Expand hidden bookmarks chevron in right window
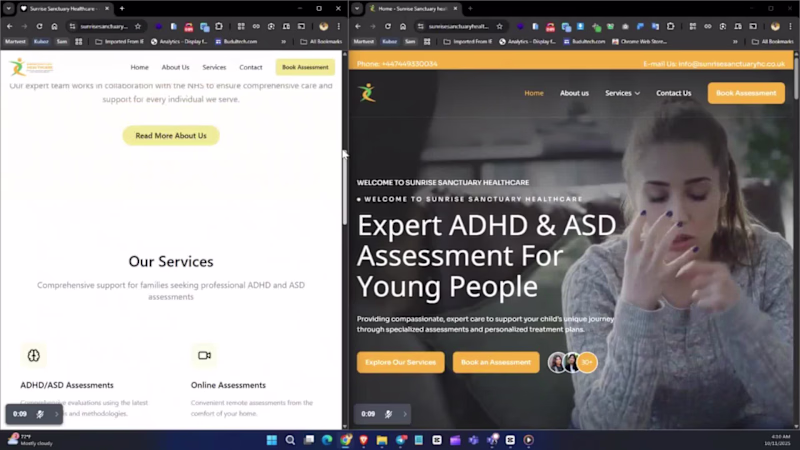Viewport: 800px width, 450px height. [735, 42]
